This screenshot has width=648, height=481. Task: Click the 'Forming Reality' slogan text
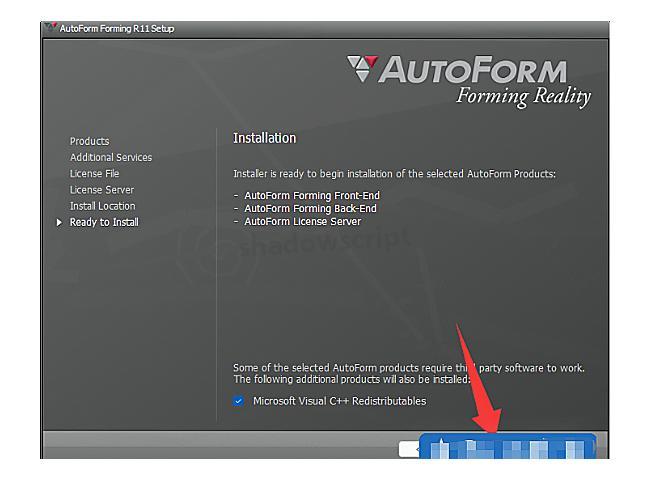pos(524,97)
